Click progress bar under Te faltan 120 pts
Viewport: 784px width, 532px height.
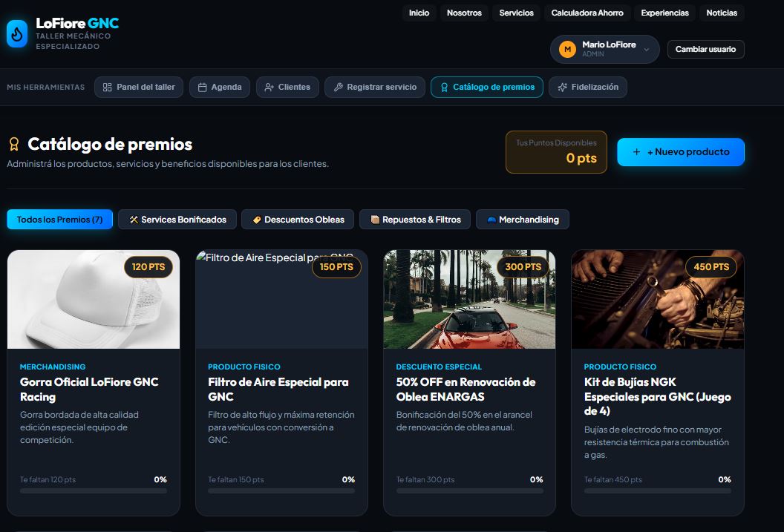click(94, 491)
